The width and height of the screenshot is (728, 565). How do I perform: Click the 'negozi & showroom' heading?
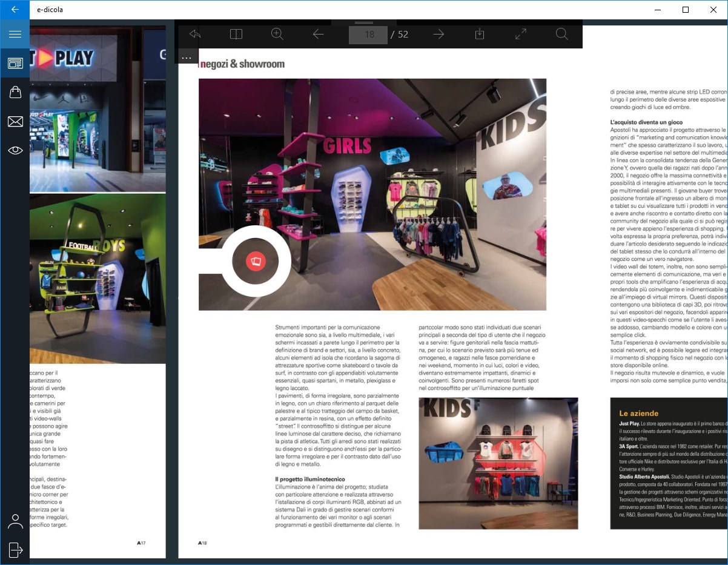[x=242, y=64]
